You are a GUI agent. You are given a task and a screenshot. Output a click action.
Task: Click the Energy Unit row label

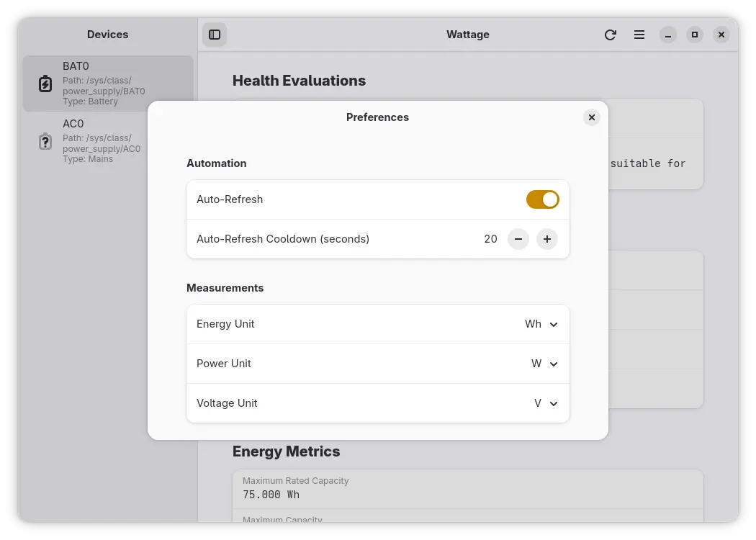[x=225, y=324]
